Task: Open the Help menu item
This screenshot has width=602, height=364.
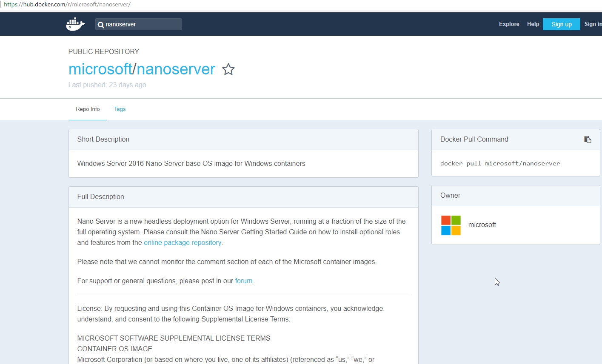Action: pos(533,24)
